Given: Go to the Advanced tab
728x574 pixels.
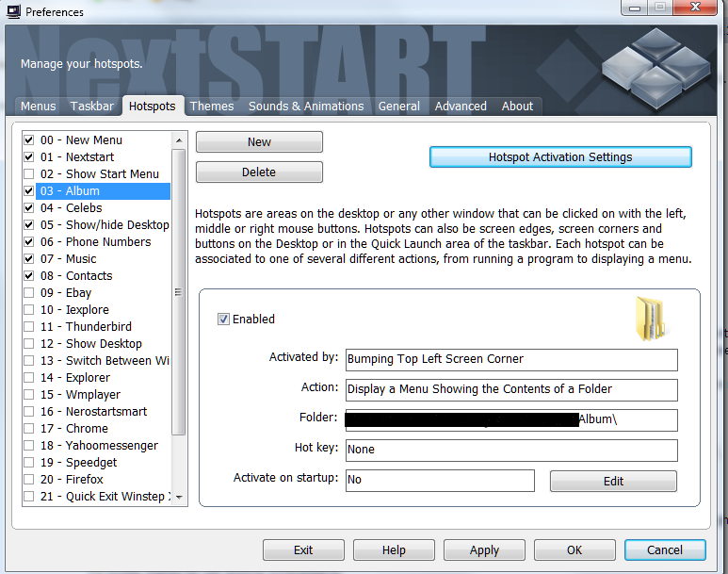Looking at the screenshot, I should [461, 107].
